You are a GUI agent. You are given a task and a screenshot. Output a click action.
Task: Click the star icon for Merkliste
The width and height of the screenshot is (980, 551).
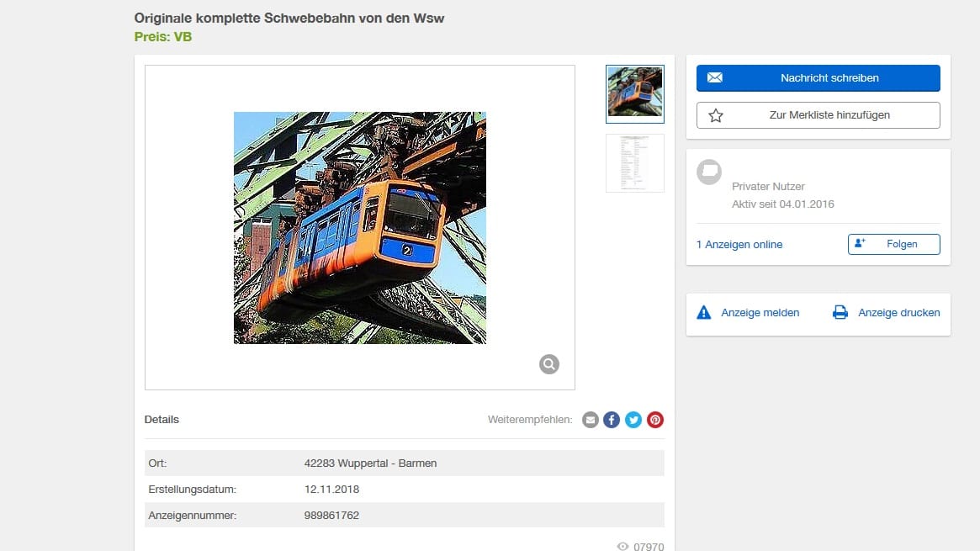click(x=716, y=115)
